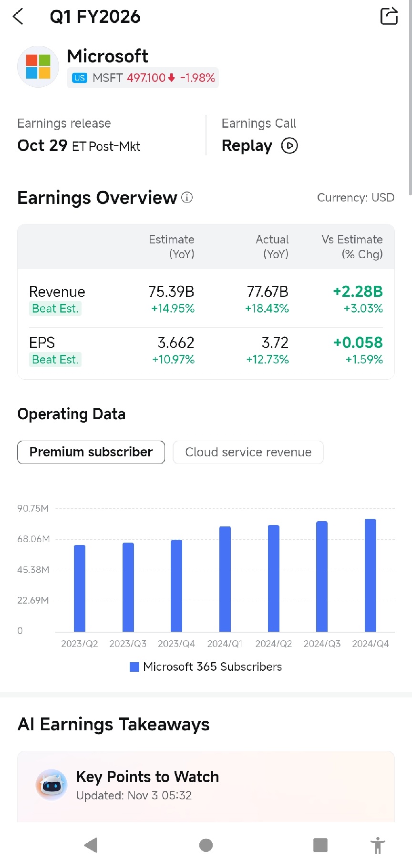This screenshot has width=412, height=868.
Task: Open the share icon at top right
Action: click(389, 16)
